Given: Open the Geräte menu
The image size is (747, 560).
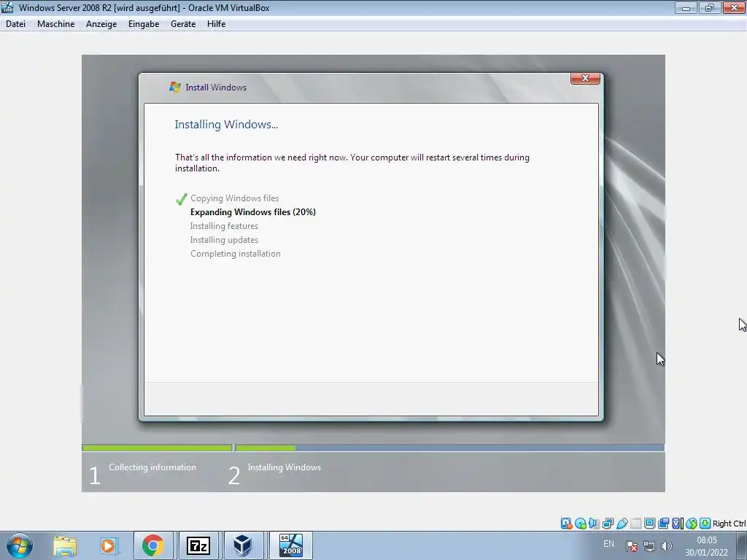Looking at the screenshot, I should (x=183, y=24).
